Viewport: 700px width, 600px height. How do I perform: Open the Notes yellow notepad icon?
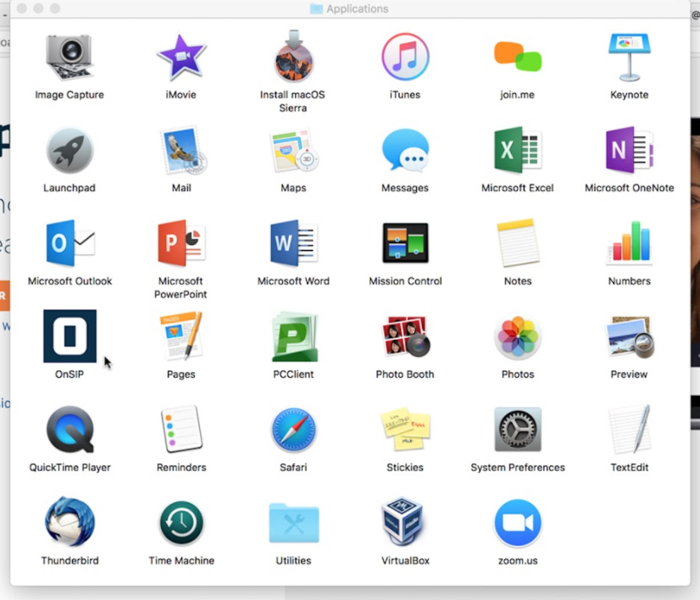[x=518, y=243]
